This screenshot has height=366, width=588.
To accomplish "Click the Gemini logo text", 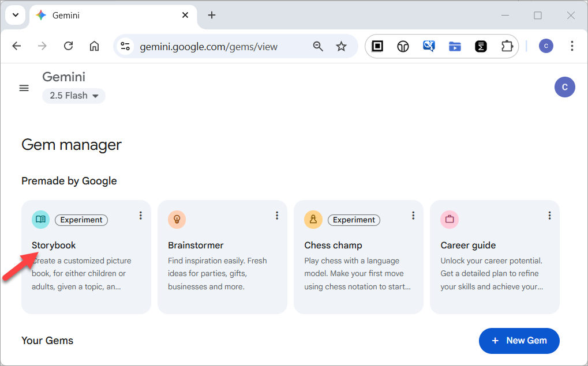I will click(x=63, y=77).
